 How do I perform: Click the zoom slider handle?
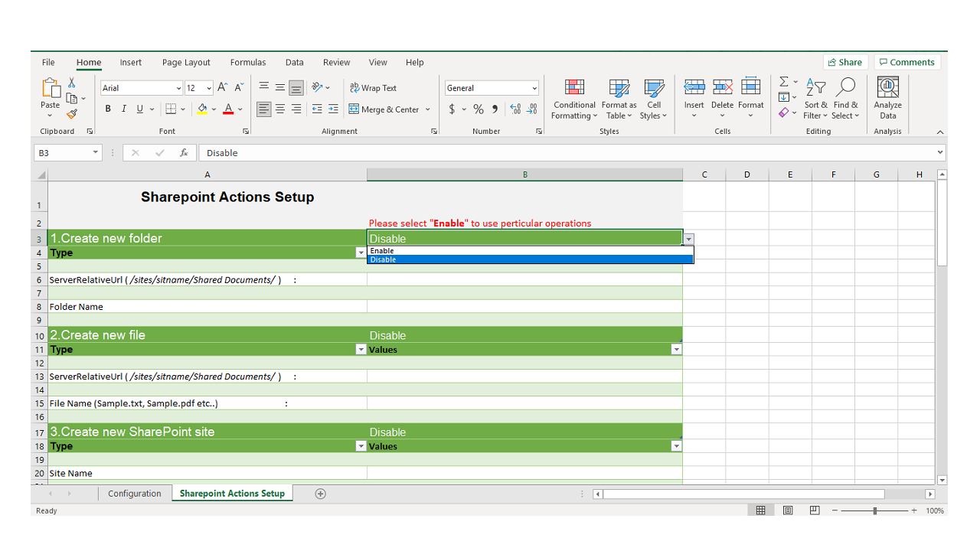[874, 510]
